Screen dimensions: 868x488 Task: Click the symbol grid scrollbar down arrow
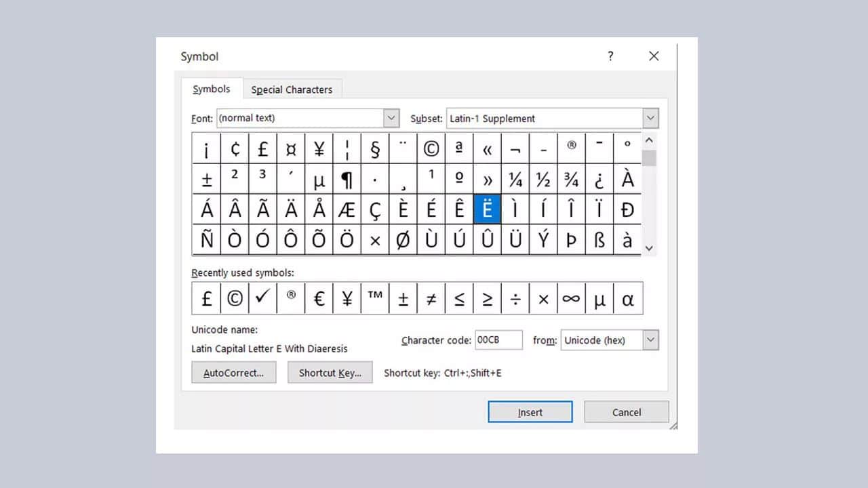tap(649, 248)
